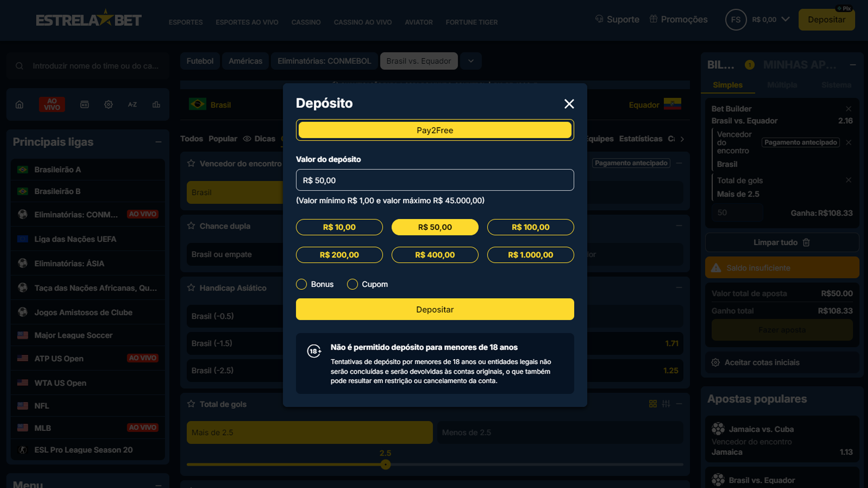Select the Dicas market tab
868x488 pixels.
259,139
